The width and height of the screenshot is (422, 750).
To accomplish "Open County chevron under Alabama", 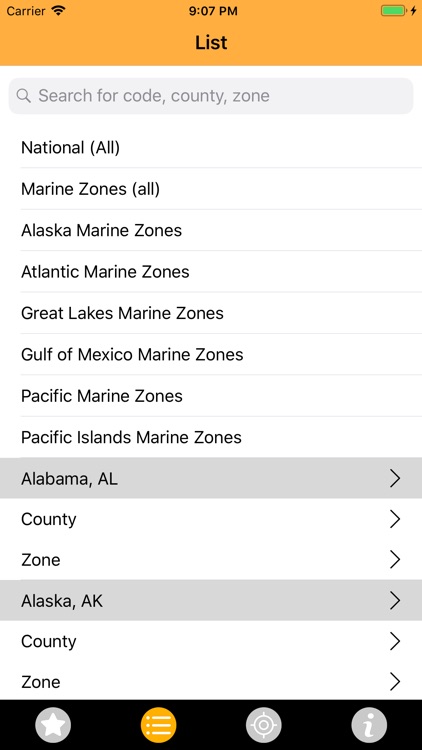I will point(395,519).
